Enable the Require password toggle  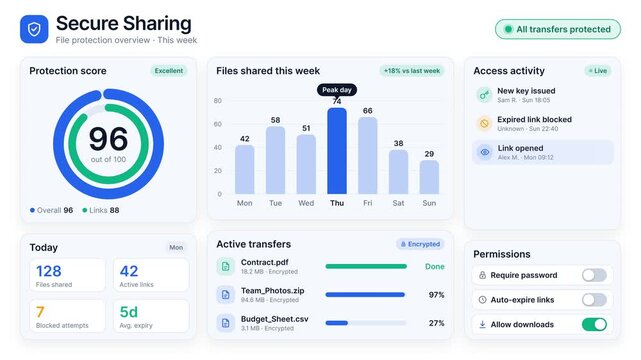pos(594,275)
